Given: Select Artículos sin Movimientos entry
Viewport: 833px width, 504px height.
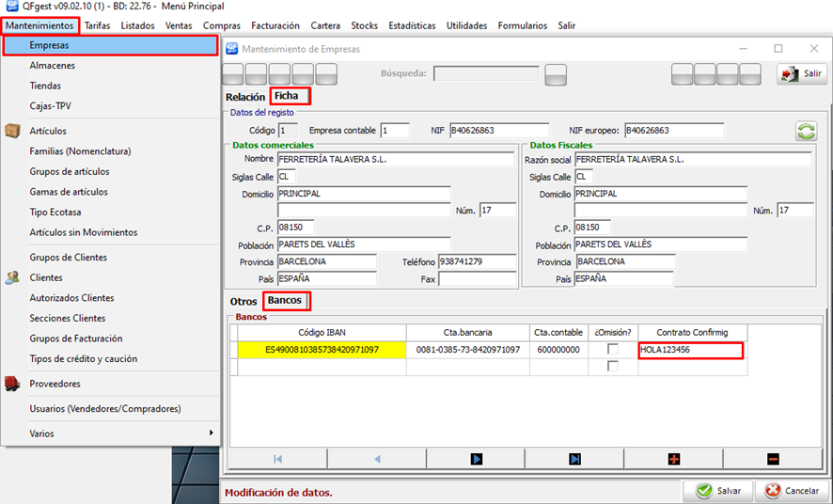Looking at the screenshot, I should coord(84,232).
